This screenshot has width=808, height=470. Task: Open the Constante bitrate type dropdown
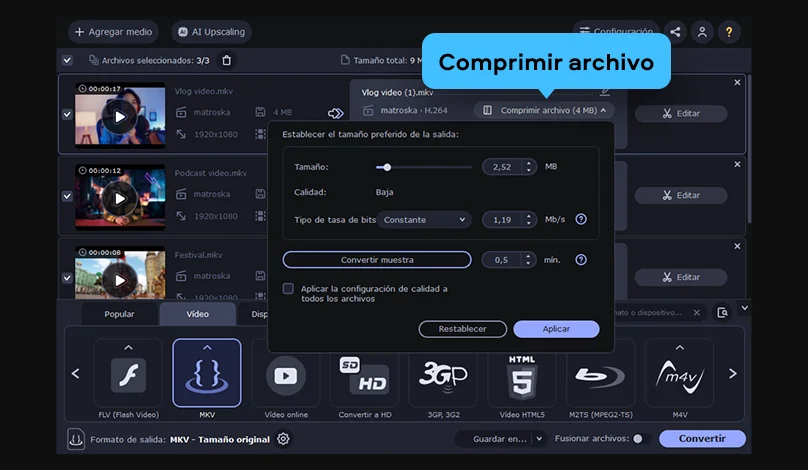tap(424, 219)
